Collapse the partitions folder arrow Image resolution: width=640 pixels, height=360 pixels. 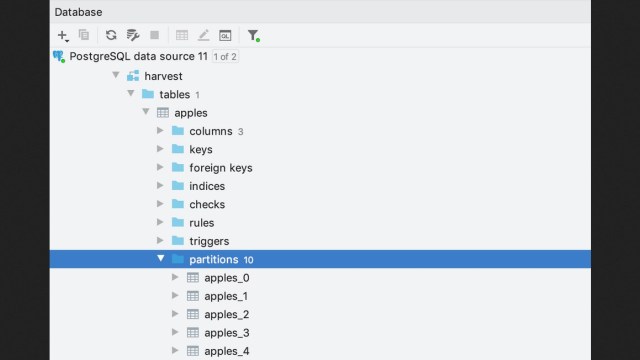[160, 258]
